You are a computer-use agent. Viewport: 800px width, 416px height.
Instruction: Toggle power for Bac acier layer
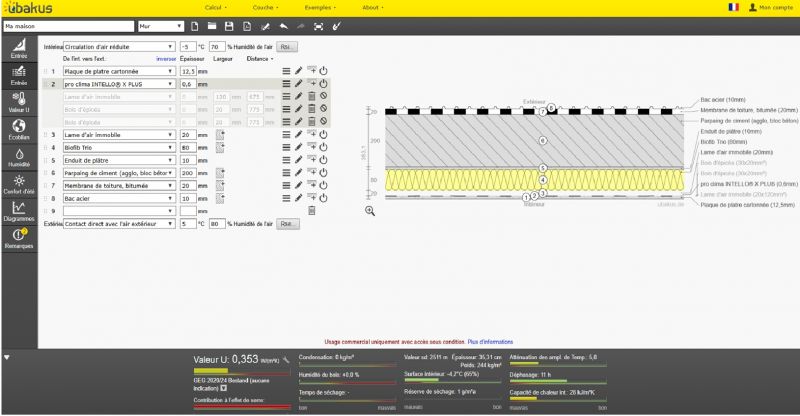click(323, 198)
